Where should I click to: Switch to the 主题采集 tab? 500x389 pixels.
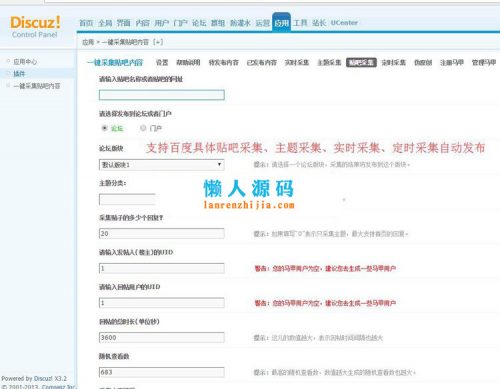[x=329, y=62]
